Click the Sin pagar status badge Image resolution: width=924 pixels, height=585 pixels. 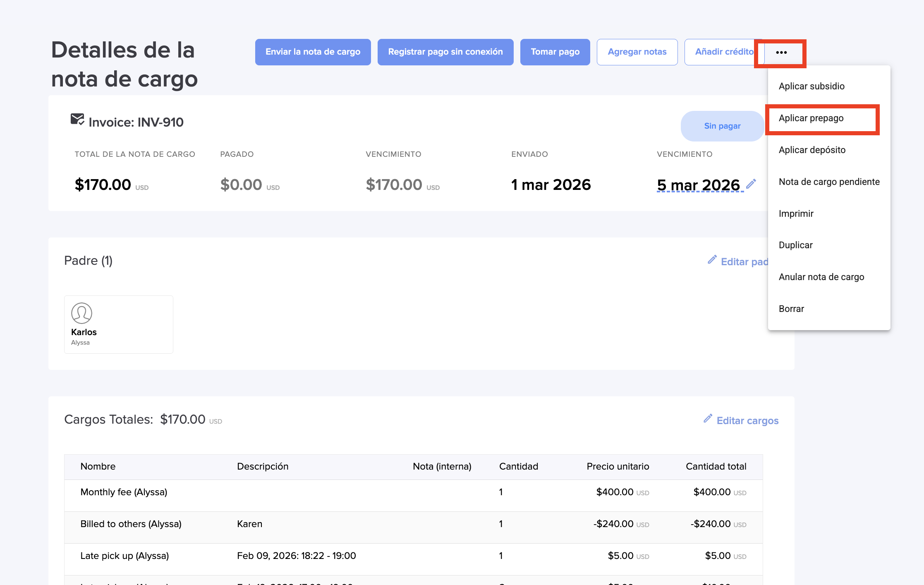722,126
